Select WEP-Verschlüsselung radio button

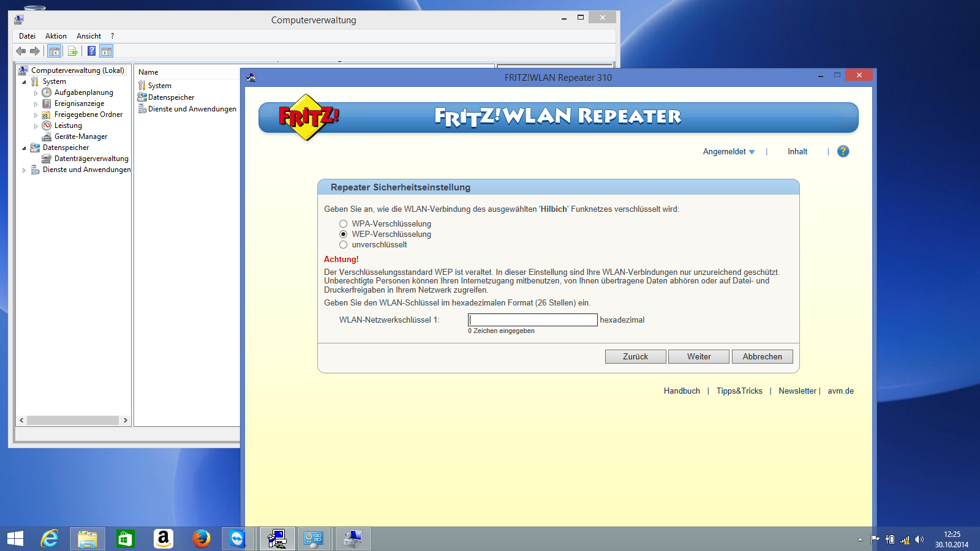(x=344, y=234)
